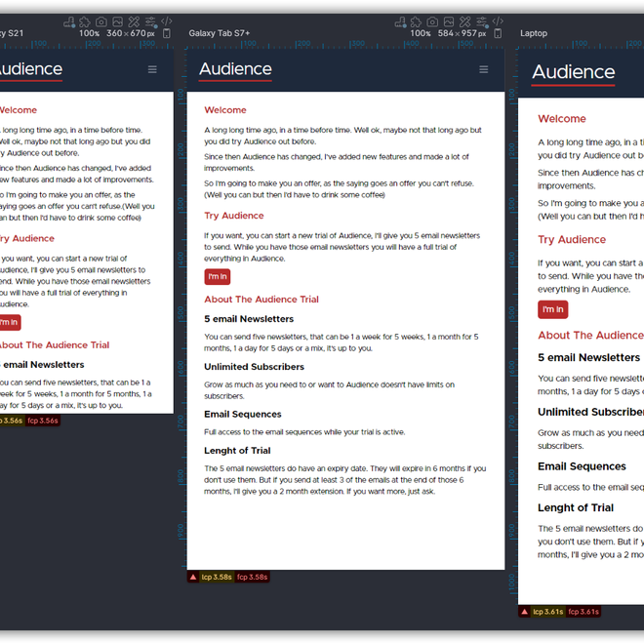Click the Try Audience heading in the Galaxy Tab S7+ pane
Image resolution: width=644 pixels, height=644 pixels.
[x=234, y=216]
